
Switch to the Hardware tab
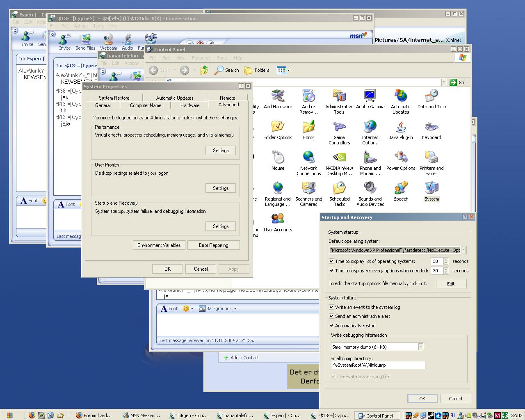[x=190, y=105]
